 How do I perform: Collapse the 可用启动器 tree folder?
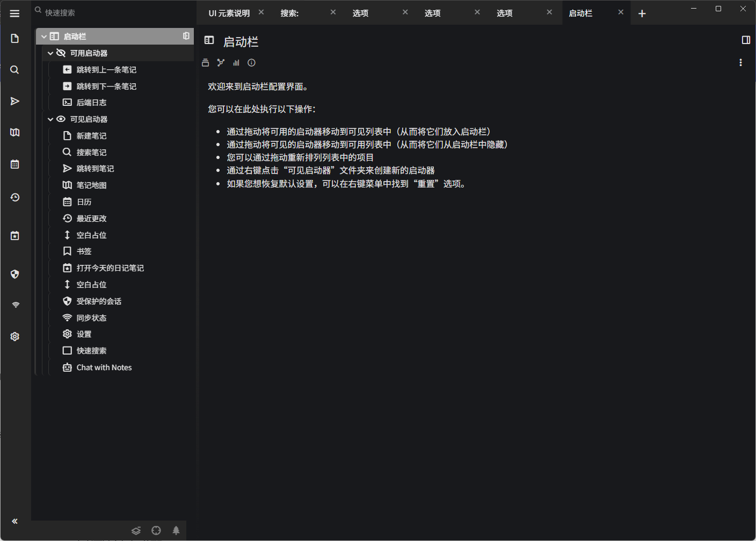tap(50, 53)
